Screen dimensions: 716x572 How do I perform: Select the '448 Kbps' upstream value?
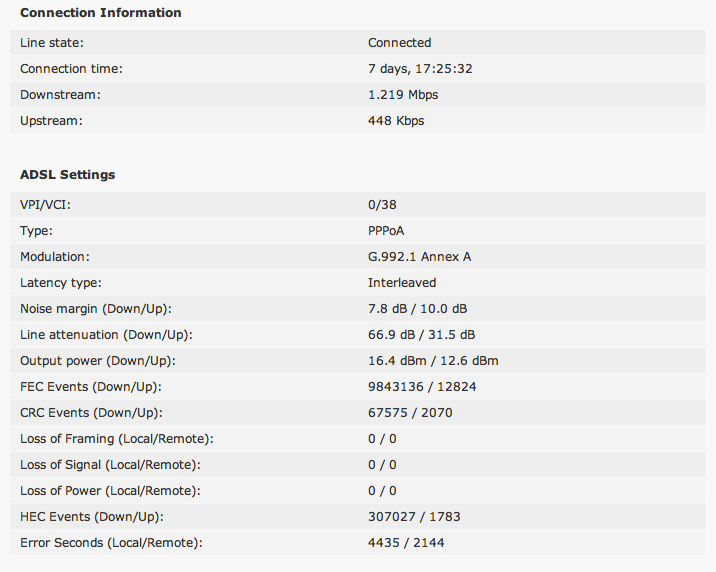(396, 121)
